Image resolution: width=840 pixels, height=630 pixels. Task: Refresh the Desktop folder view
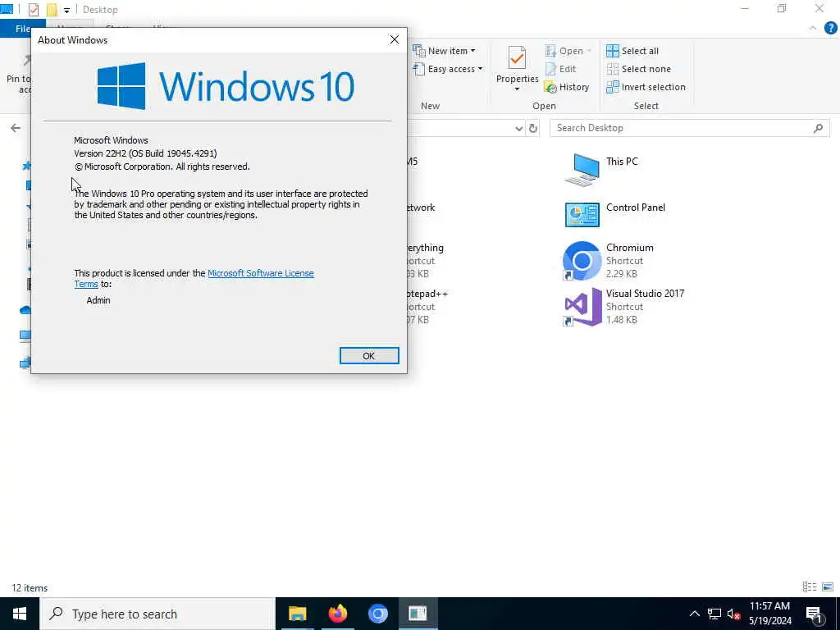[x=533, y=128]
